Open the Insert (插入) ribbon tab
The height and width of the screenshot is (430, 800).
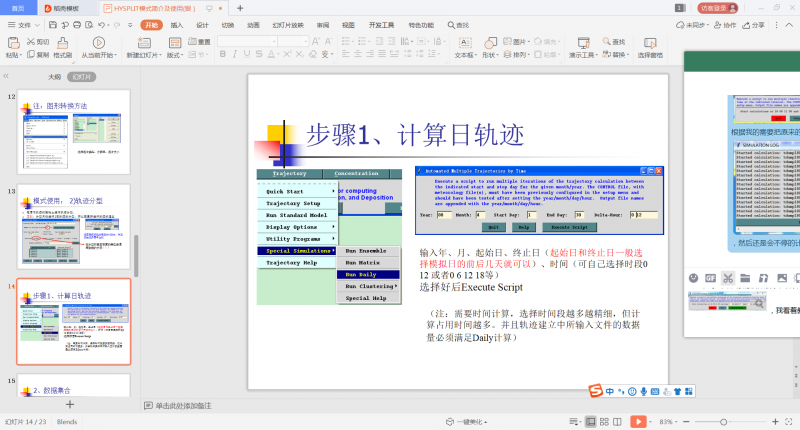coord(176,25)
